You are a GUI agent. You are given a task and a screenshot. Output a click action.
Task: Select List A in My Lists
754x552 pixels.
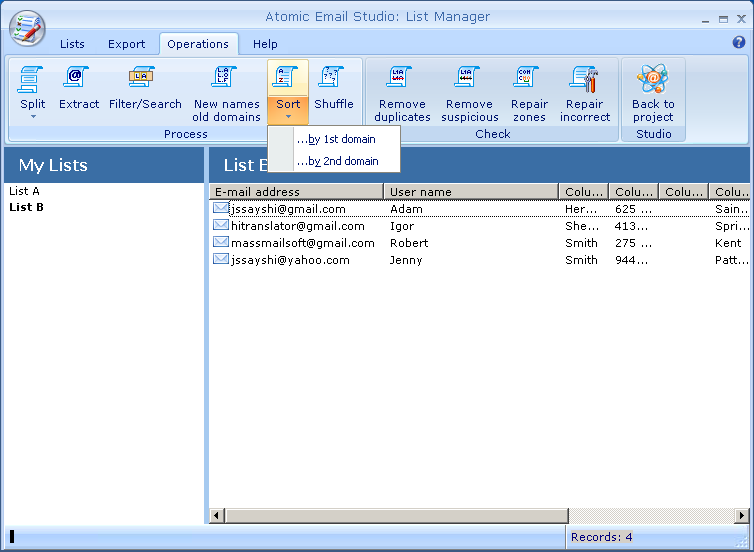click(24, 191)
